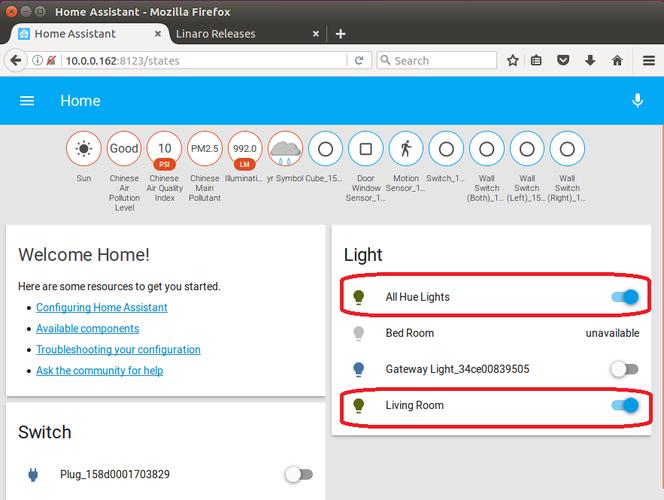Viewport: 664px width, 500px height.
Task: Open the Door Window Sensor badge
Action: pos(366,149)
